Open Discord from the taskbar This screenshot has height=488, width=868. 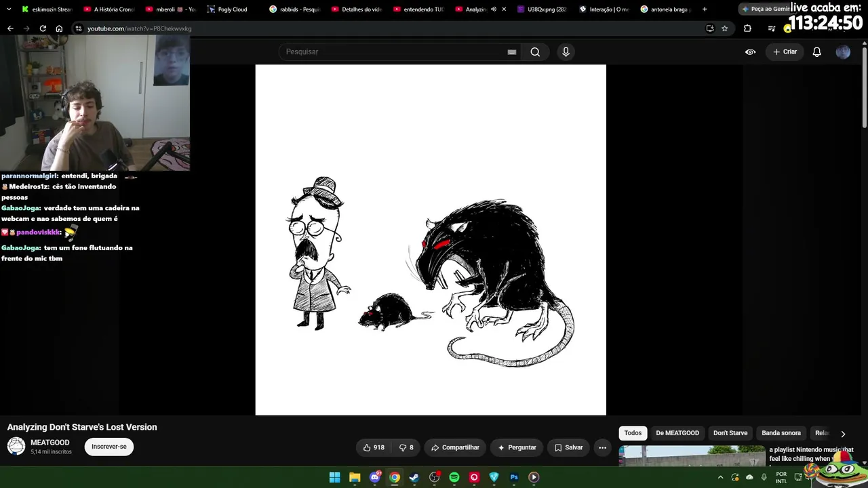click(375, 477)
